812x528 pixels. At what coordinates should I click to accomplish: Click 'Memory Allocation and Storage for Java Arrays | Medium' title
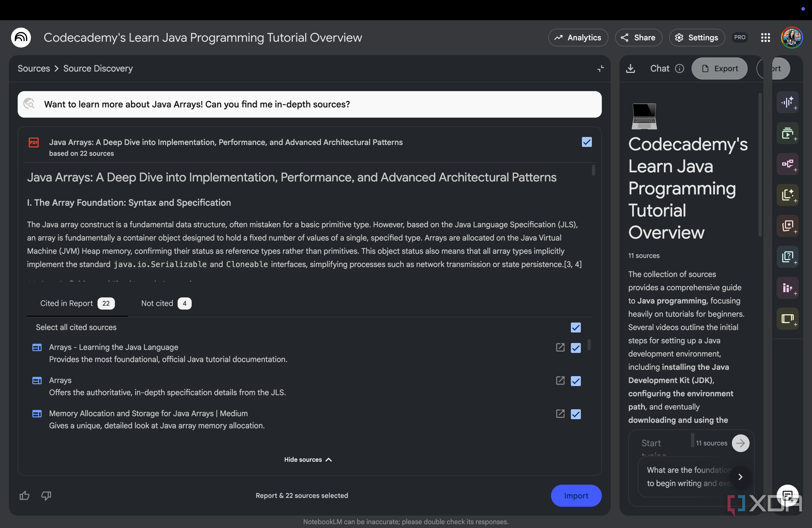click(148, 413)
